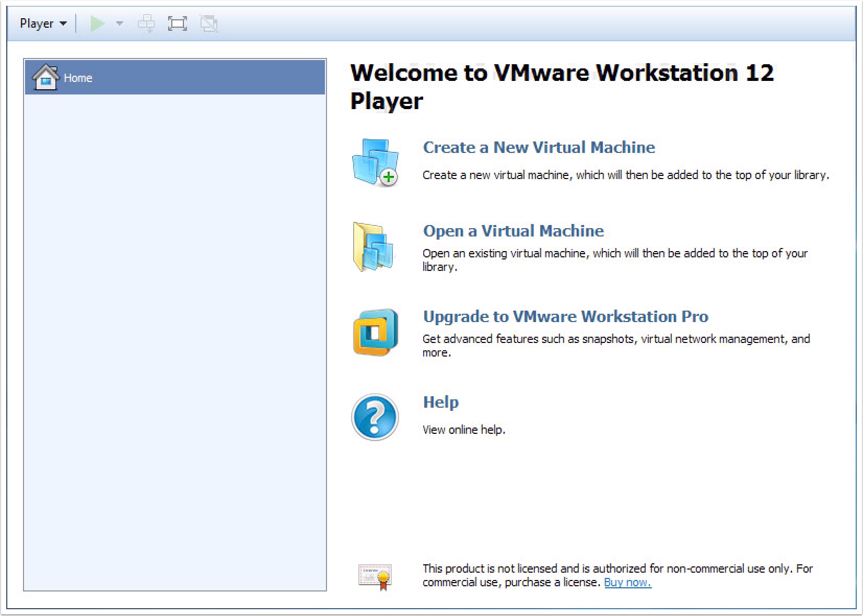The width and height of the screenshot is (863, 616).
Task: Click the Home house icon
Action: click(45, 77)
